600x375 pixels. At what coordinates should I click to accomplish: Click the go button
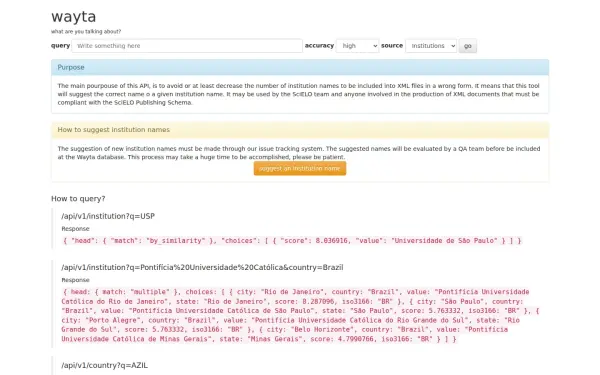(468, 46)
